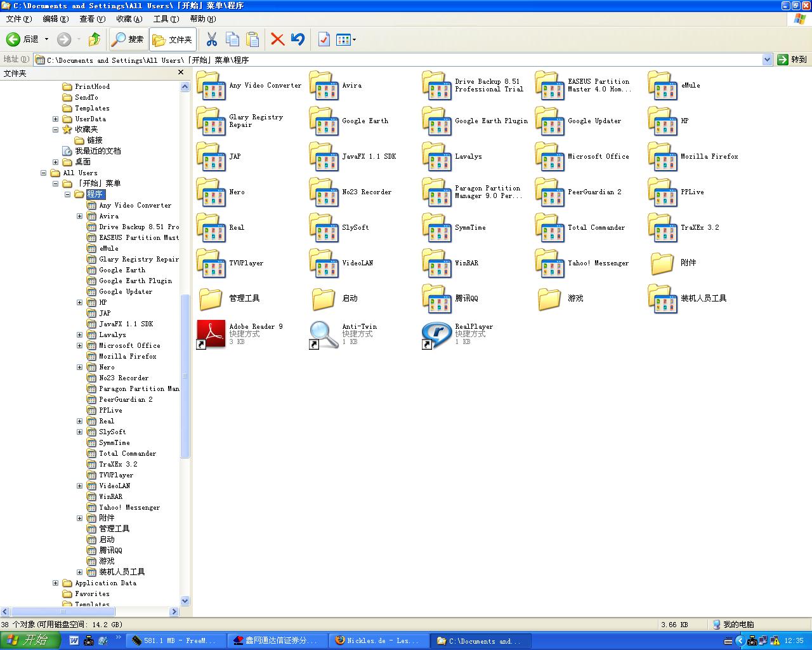
Task: Select the Mozilla Firefox folder icon
Action: (662, 156)
